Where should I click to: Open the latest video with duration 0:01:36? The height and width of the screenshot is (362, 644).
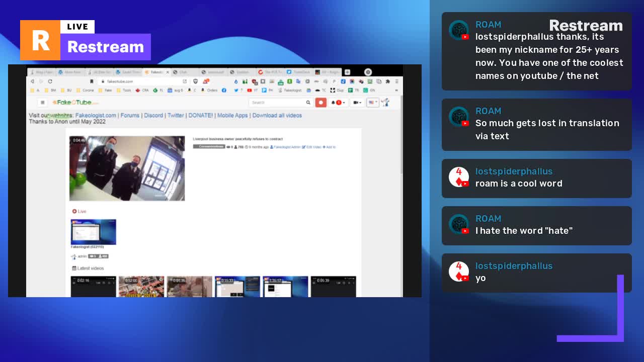[x=190, y=286]
